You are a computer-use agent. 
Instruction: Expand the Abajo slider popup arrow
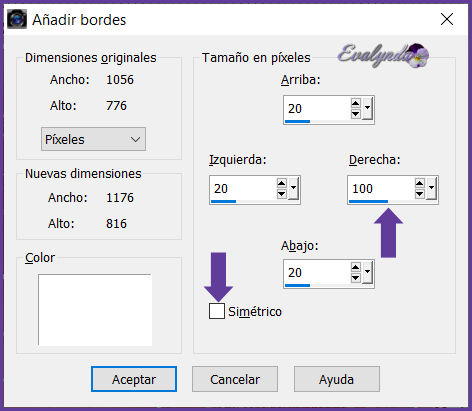point(367,272)
